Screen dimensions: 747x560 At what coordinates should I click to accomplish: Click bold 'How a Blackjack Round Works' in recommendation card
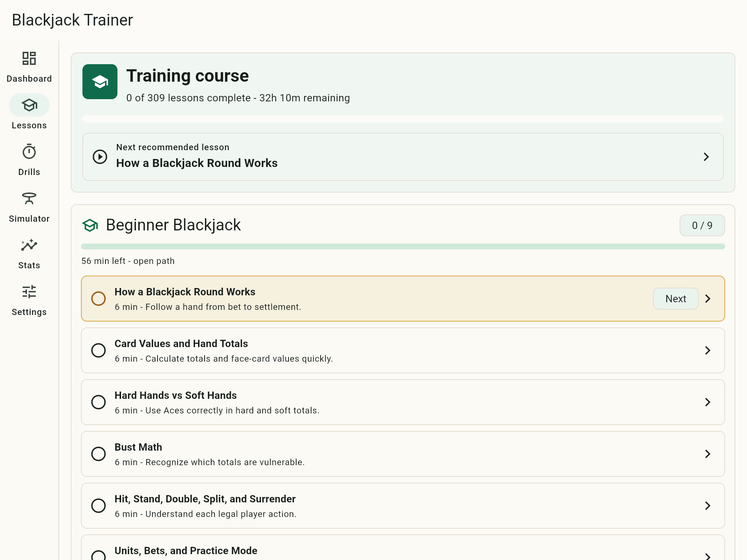(x=197, y=163)
